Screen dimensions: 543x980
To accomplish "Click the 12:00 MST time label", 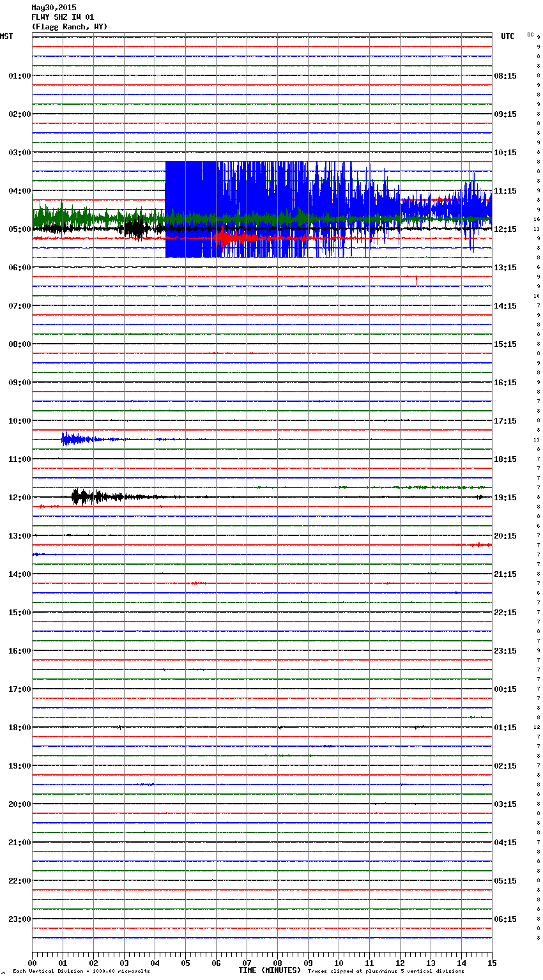I will point(20,498).
